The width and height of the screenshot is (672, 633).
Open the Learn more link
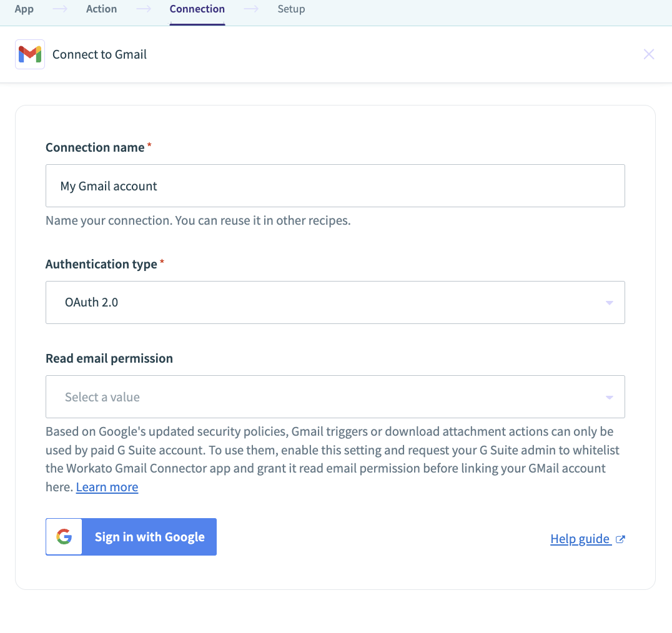(107, 487)
